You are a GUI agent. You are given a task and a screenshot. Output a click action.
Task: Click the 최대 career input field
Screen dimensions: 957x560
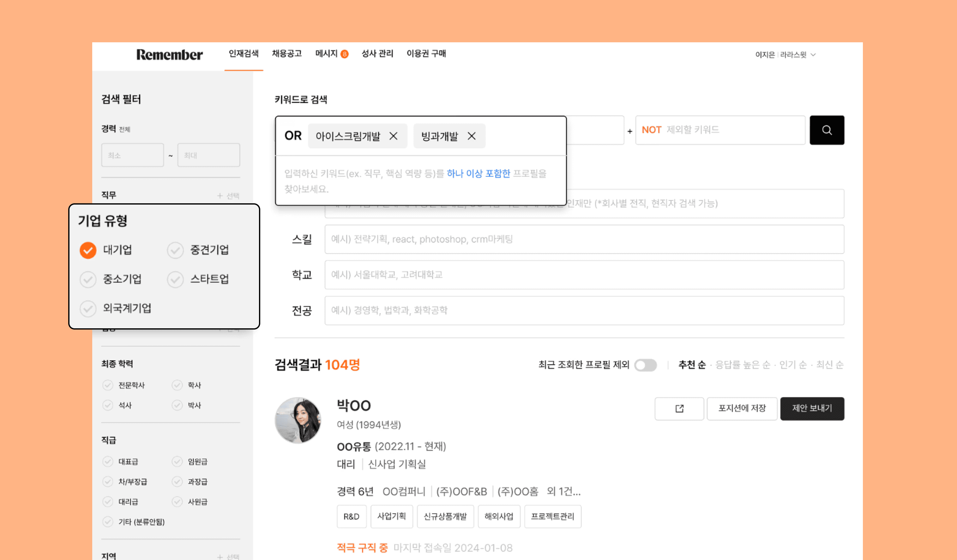coord(208,155)
